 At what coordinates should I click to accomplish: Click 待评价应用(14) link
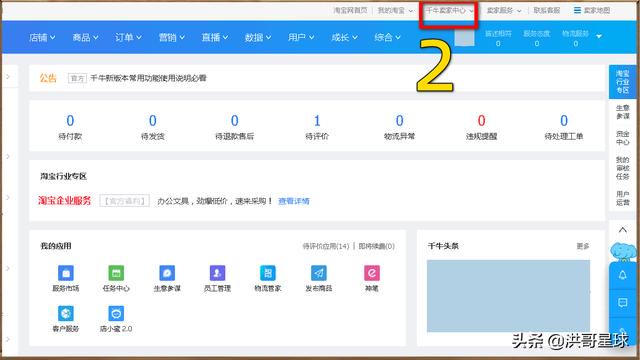[x=326, y=246]
